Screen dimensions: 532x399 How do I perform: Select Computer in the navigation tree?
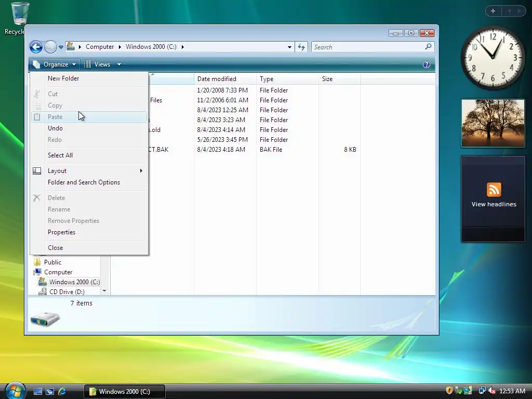(x=58, y=272)
